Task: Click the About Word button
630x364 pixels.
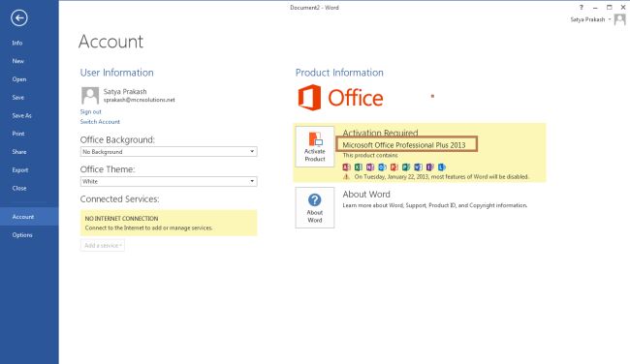Action: (x=315, y=207)
